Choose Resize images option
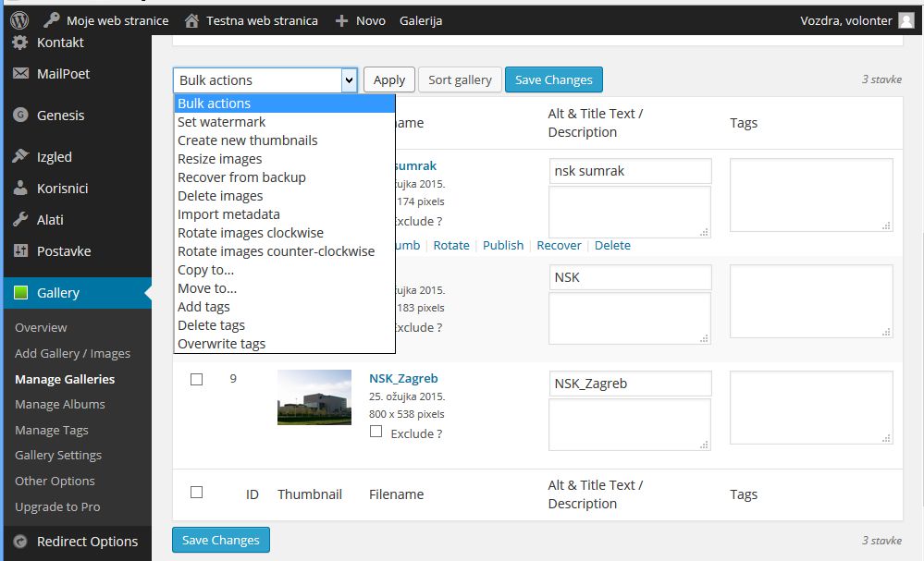Screen dimensions: 924x561 tap(285, 159)
